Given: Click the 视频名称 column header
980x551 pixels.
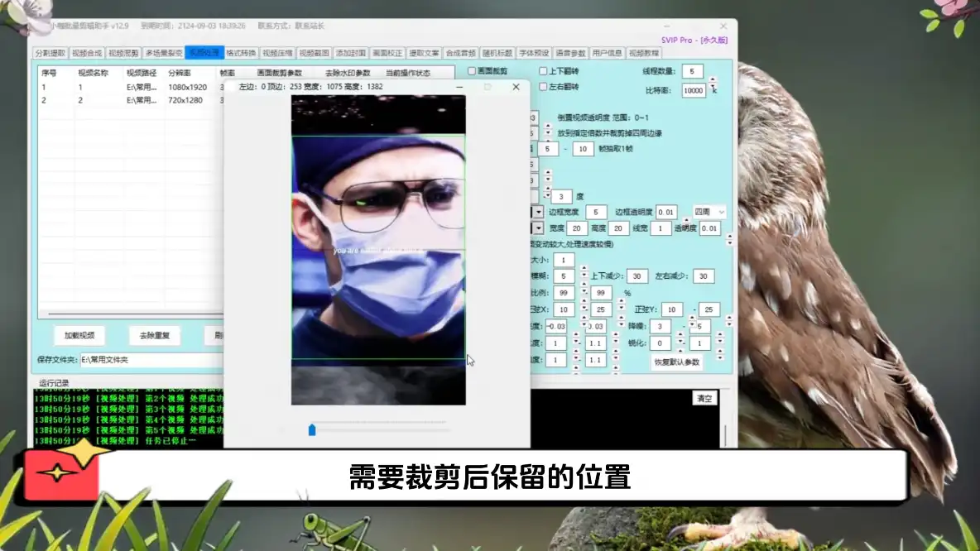Looking at the screenshot, I should (94, 73).
